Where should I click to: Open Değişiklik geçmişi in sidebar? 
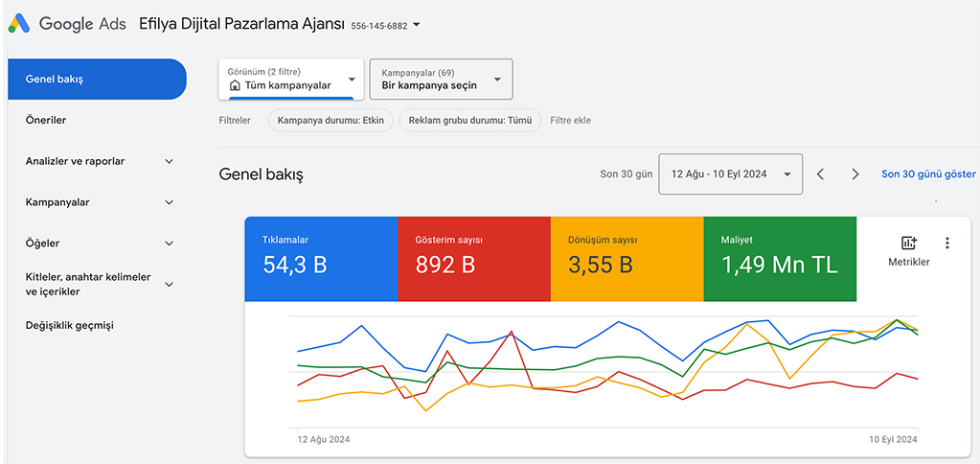[x=69, y=326]
